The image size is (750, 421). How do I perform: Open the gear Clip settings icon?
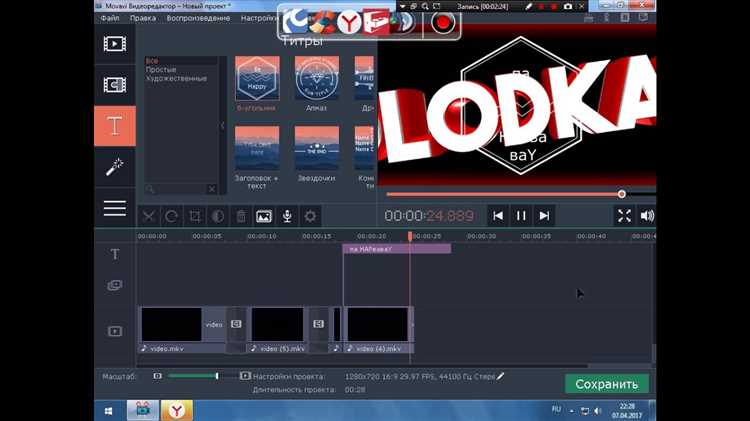[310, 216]
